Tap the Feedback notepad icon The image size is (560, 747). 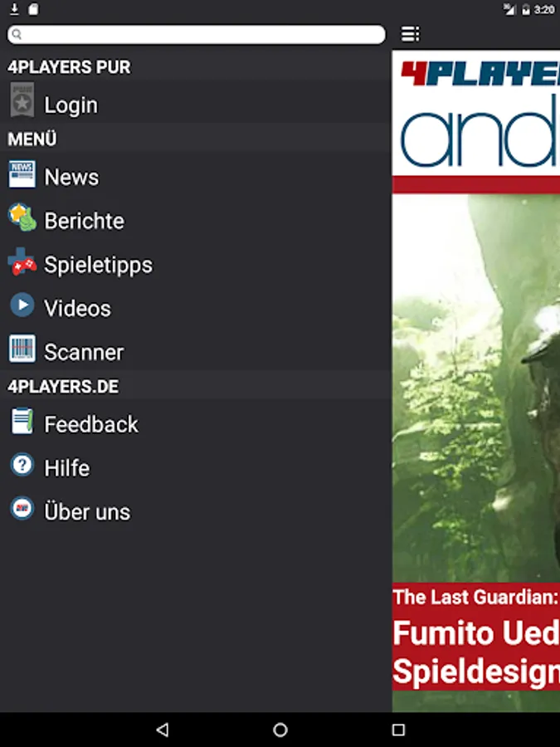22,421
